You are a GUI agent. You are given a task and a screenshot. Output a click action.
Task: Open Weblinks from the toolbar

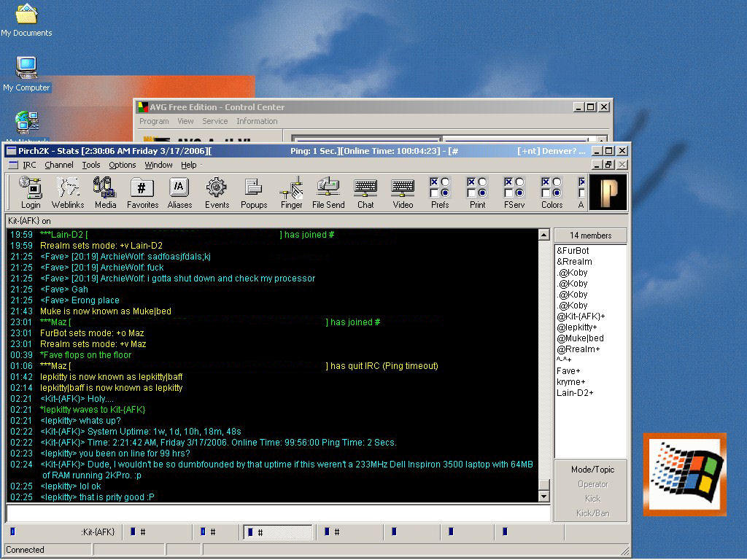pyautogui.click(x=68, y=193)
